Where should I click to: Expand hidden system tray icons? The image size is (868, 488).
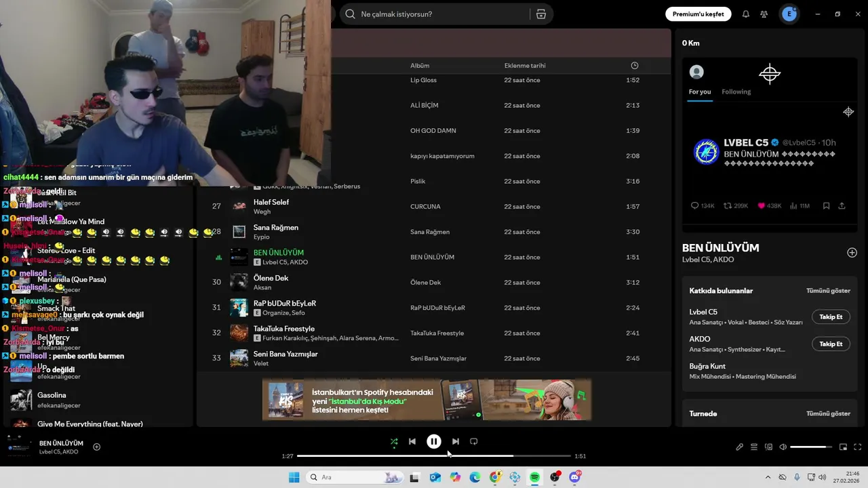(x=768, y=477)
